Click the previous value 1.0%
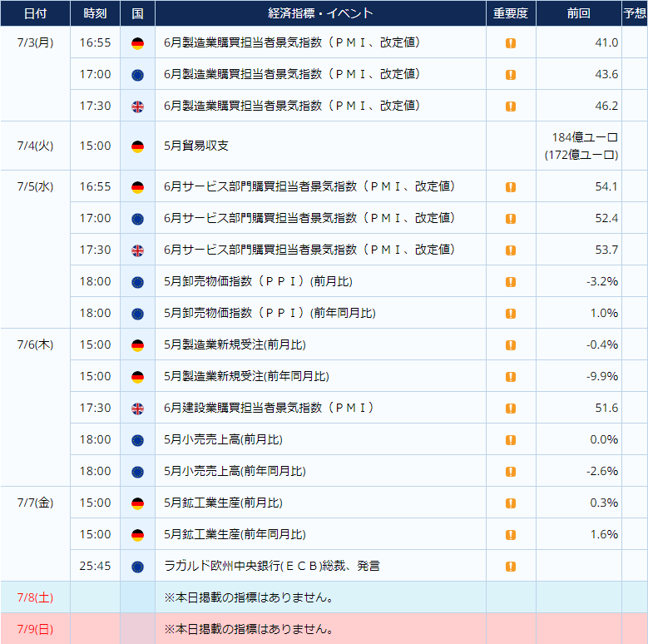 pos(604,313)
